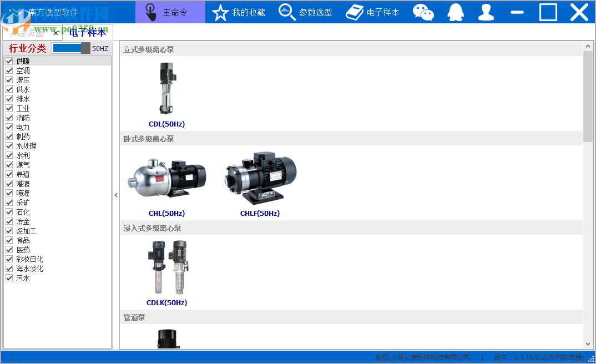Viewport: 596px width, 364px height.
Task: Click the copyright text in status bar
Action: tap(423, 357)
